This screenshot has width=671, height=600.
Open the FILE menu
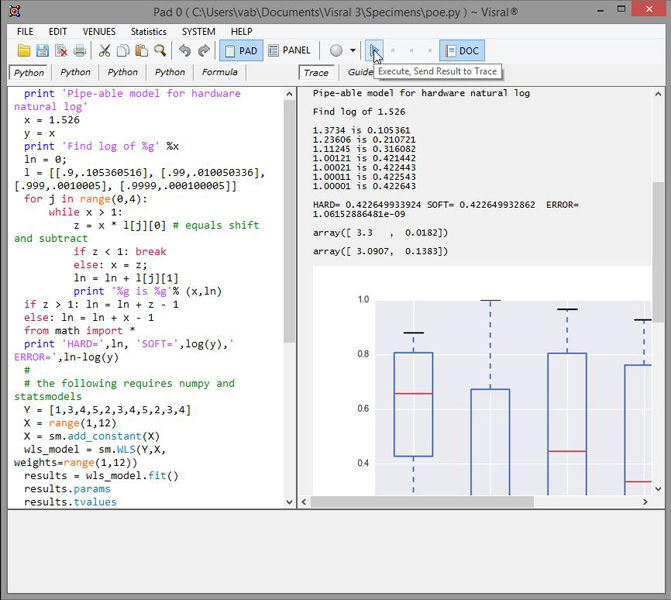click(25, 32)
